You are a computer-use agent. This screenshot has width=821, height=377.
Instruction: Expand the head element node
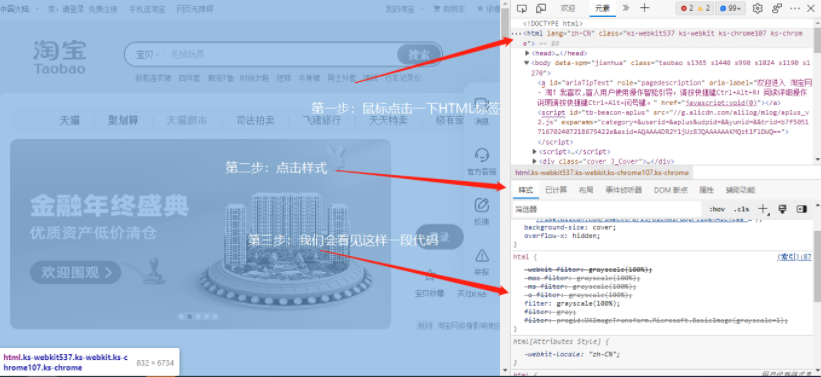[x=527, y=53]
